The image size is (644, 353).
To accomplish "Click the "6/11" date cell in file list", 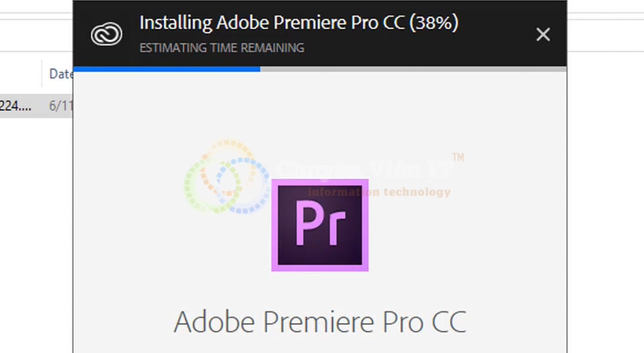I will (60, 104).
